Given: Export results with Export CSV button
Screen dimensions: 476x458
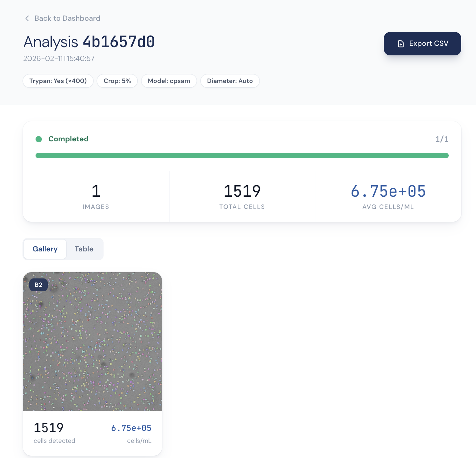Looking at the screenshot, I should click(x=422, y=43).
